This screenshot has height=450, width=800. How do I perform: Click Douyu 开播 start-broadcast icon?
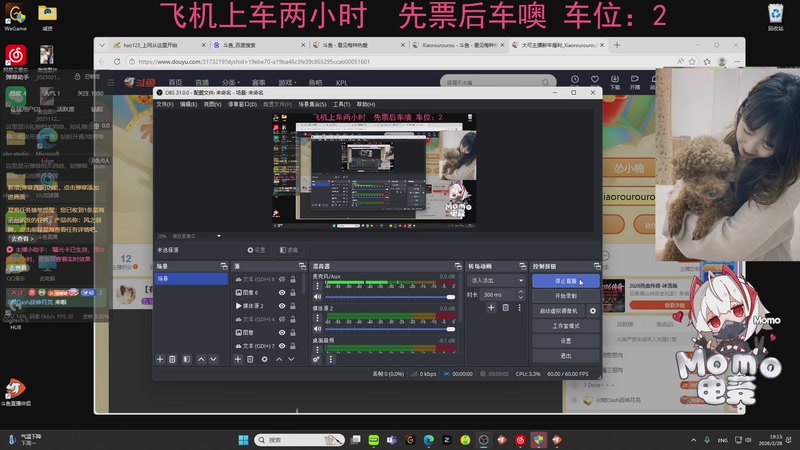coord(635,82)
